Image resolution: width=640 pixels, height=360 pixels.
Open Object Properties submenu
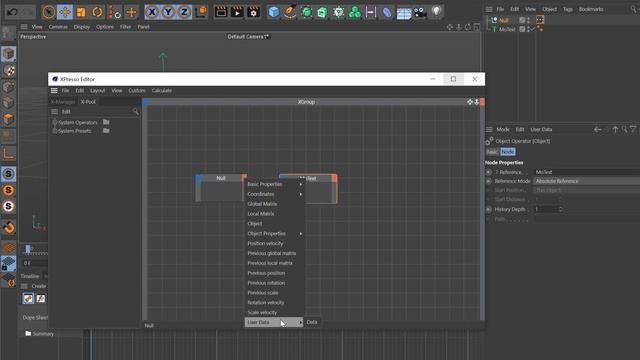click(x=275, y=233)
